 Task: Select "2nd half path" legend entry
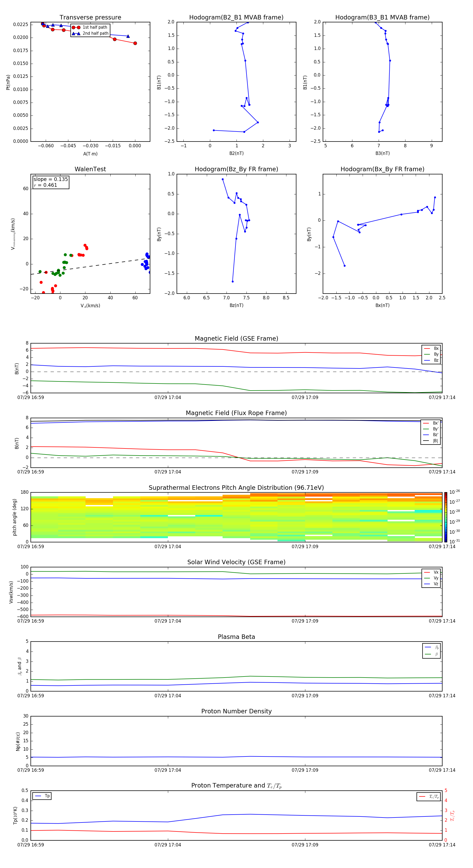tap(90, 33)
